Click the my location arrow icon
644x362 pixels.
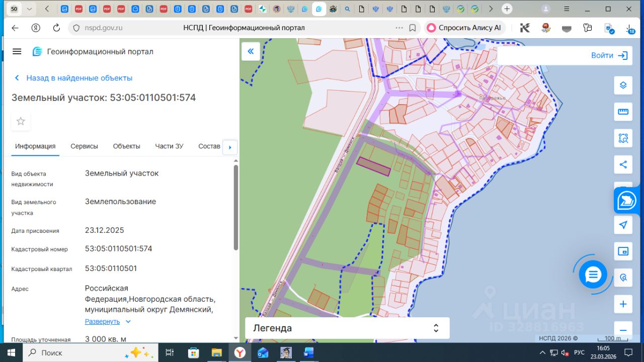623,225
